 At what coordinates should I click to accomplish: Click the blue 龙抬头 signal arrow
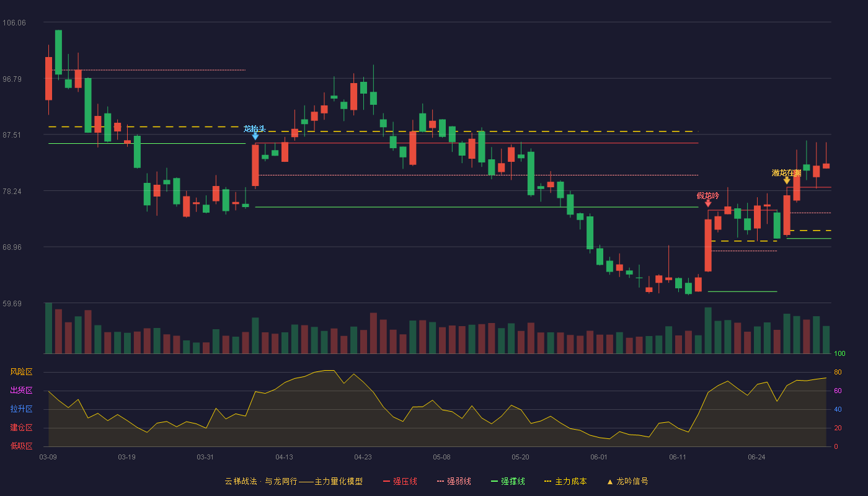pos(255,136)
